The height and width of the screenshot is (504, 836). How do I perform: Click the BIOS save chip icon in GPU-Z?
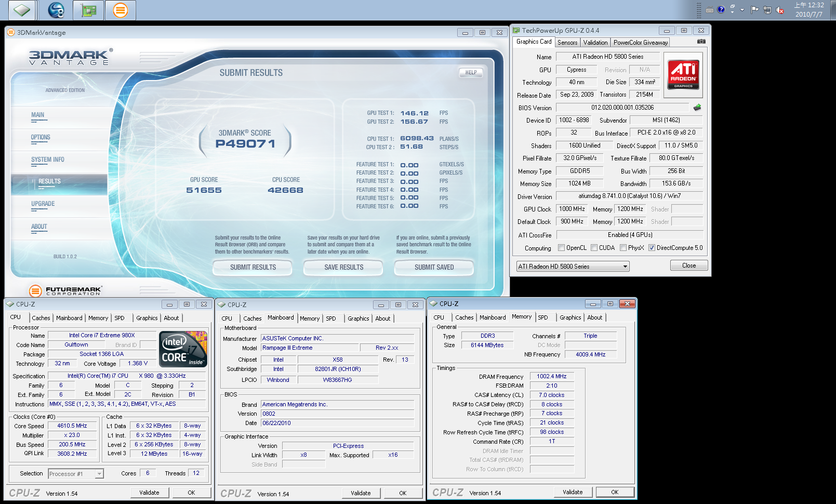(697, 108)
